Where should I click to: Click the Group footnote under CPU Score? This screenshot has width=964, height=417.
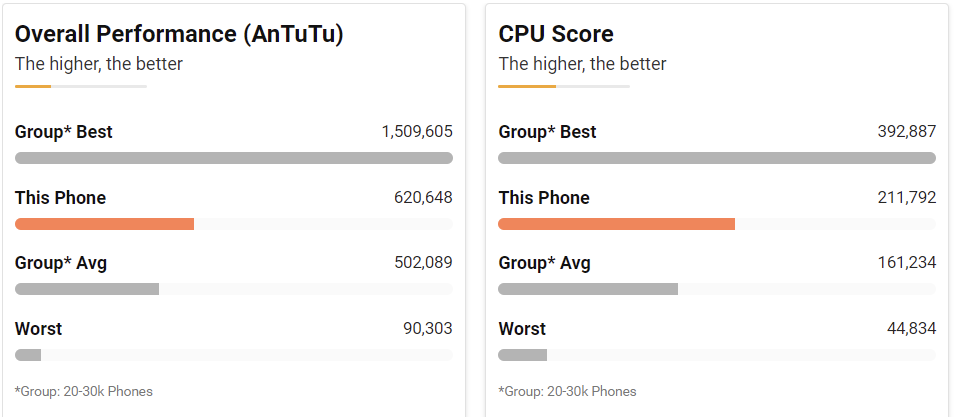[x=567, y=391]
